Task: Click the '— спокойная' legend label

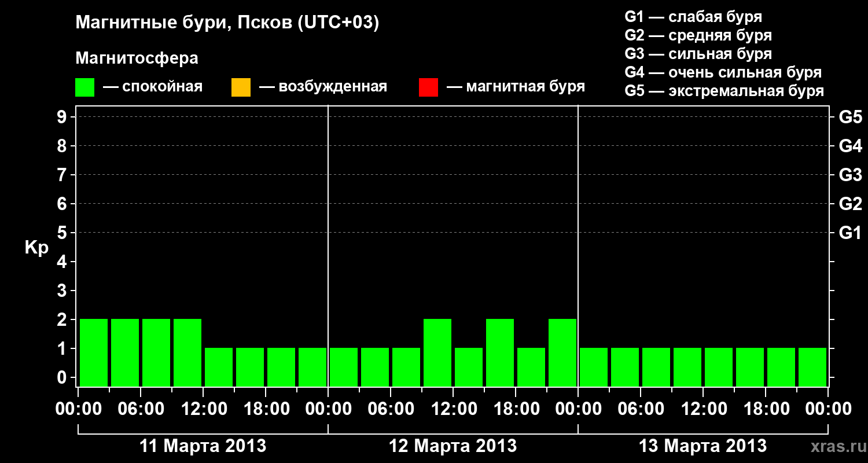Action: 153,87
